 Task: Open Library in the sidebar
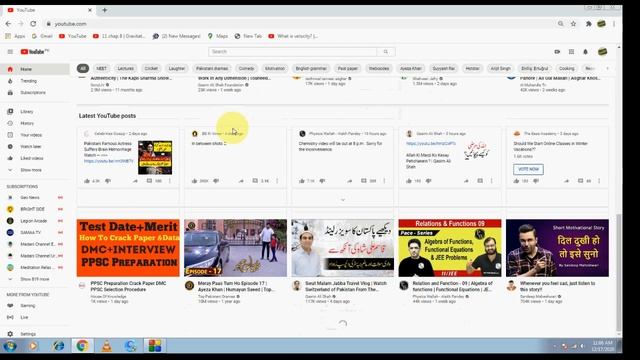point(35,111)
